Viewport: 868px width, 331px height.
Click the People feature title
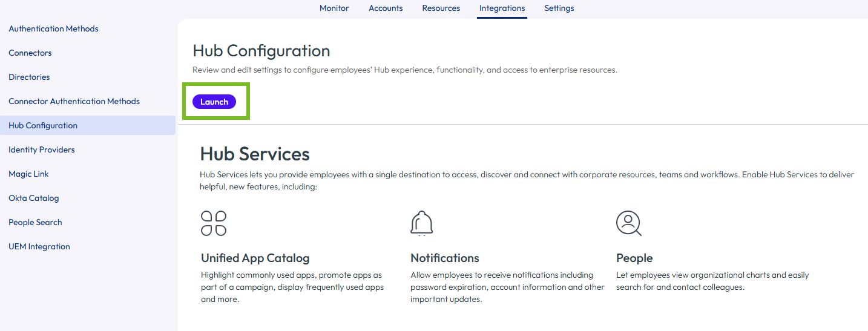click(634, 258)
